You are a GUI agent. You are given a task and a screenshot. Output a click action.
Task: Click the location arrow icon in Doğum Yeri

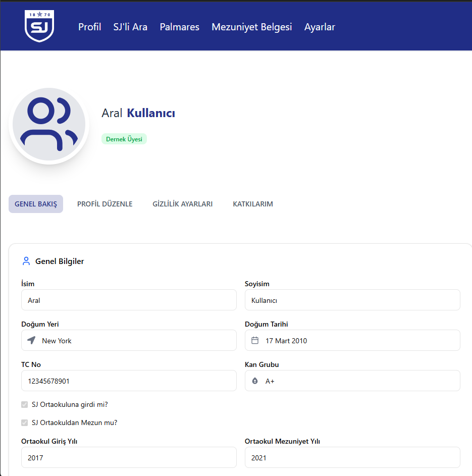click(31, 340)
